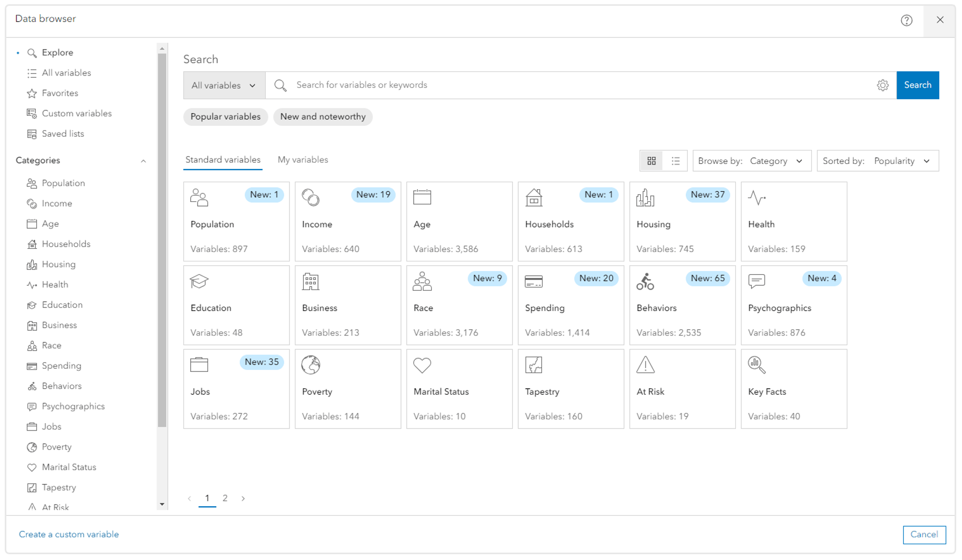Click the Create a custom variable link
The image size is (962, 560).
68,534
